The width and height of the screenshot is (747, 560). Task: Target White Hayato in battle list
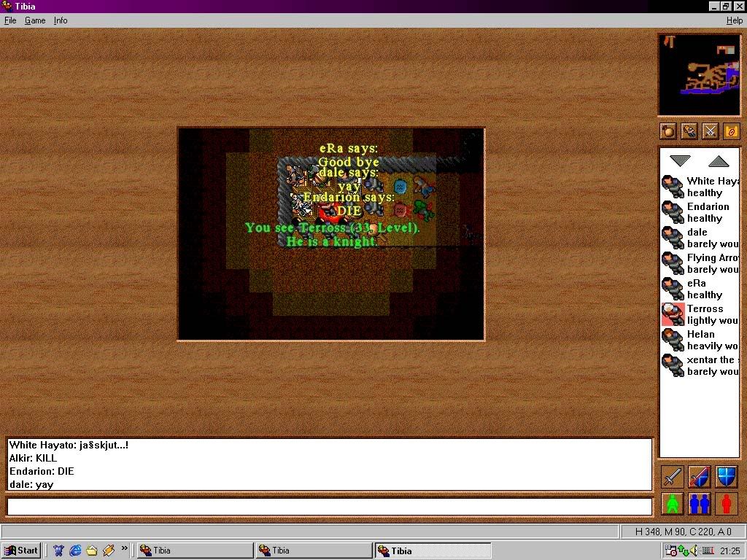point(700,187)
